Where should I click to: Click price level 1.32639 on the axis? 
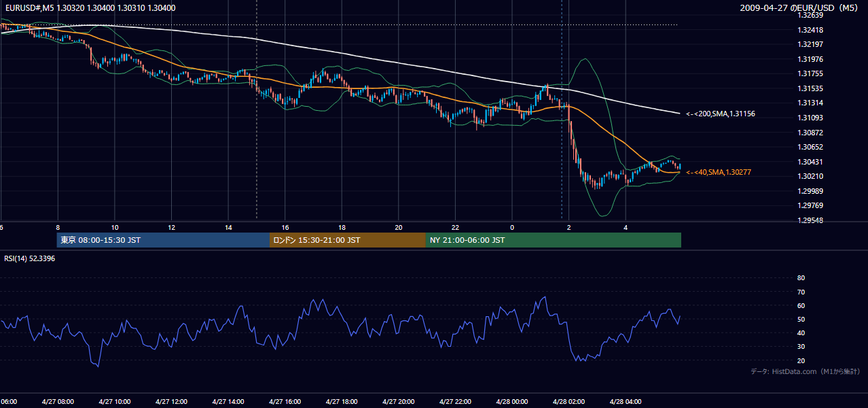pos(810,15)
